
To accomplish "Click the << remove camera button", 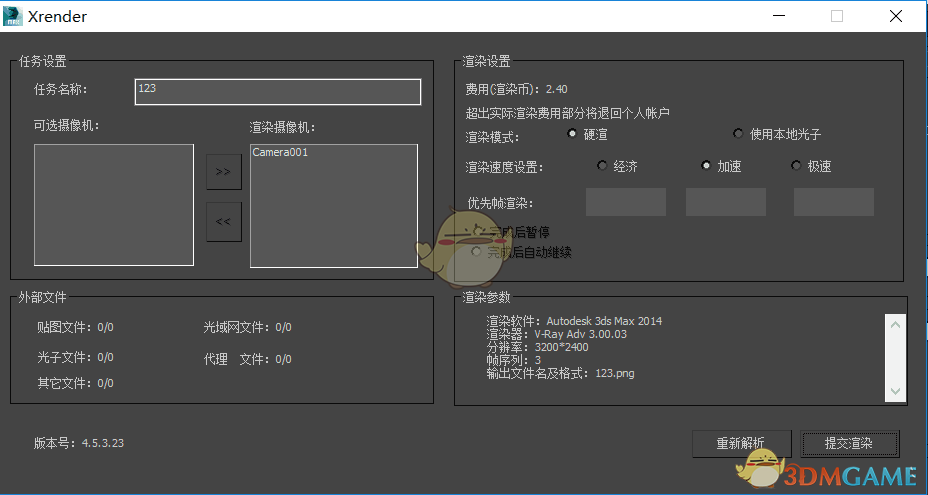I will click(x=224, y=221).
